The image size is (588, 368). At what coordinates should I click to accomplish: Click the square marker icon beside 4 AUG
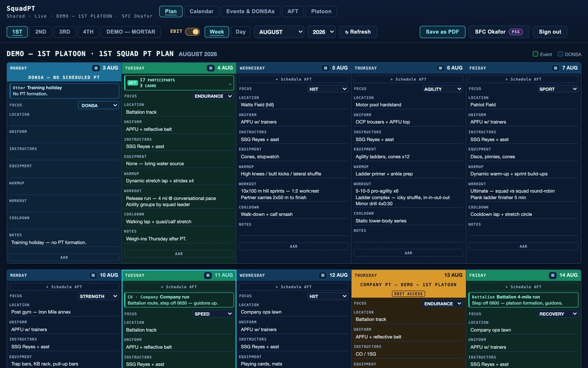(211, 68)
